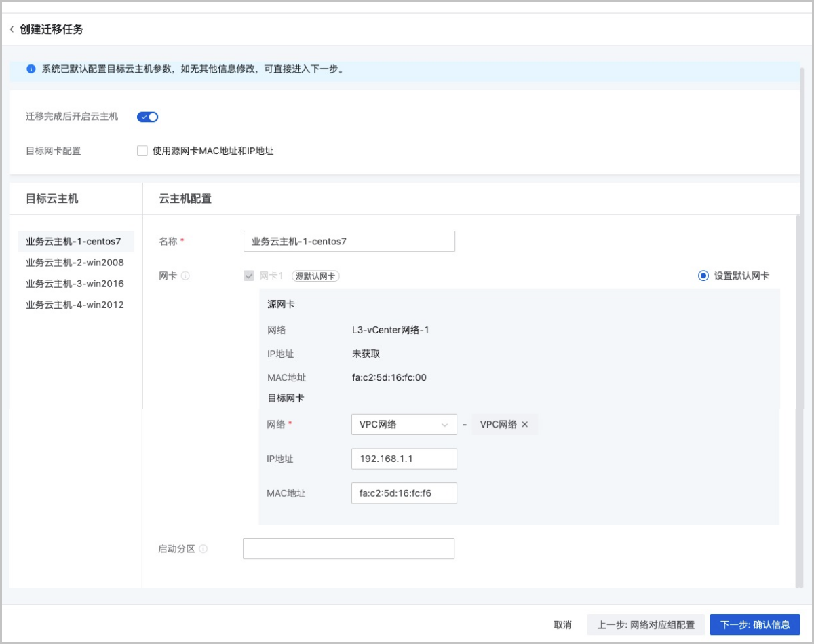Click the blue info icon in the notice banner
The height and width of the screenshot is (644, 814).
coord(31,69)
